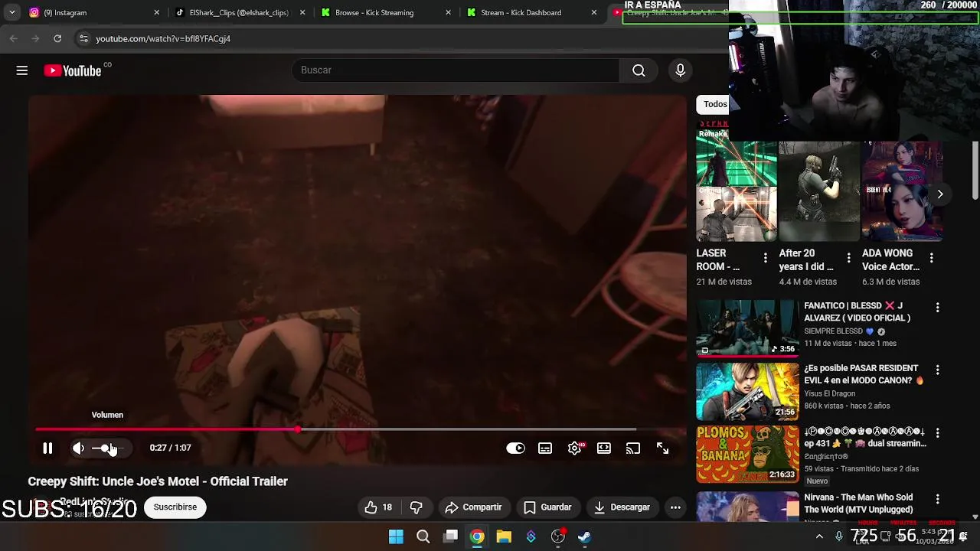Save video with Guardar button
The height and width of the screenshot is (551, 980).
[547, 507]
